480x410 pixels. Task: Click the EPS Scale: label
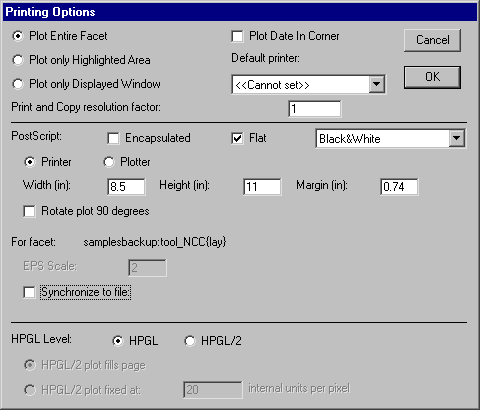coord(50,266)
